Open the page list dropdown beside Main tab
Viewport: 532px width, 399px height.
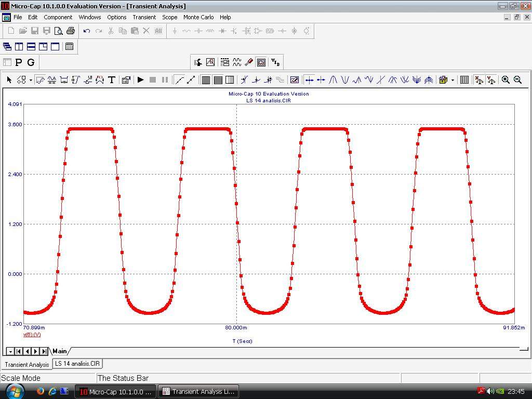(x=10, y=352)
